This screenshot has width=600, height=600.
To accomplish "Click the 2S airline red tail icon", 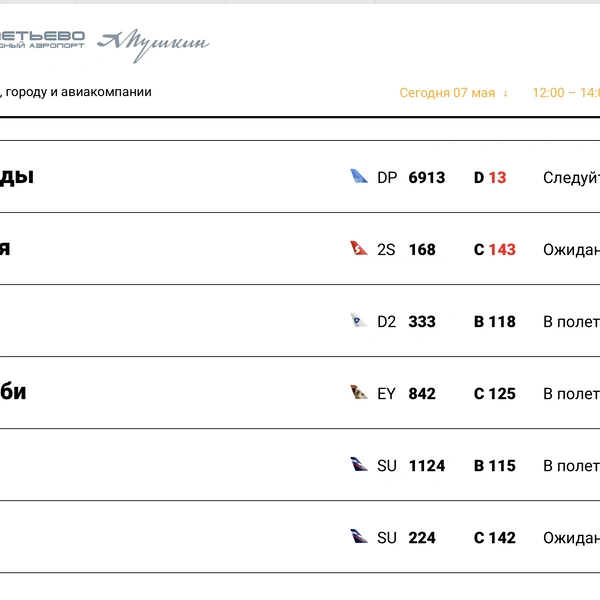I will click(359, 248).
